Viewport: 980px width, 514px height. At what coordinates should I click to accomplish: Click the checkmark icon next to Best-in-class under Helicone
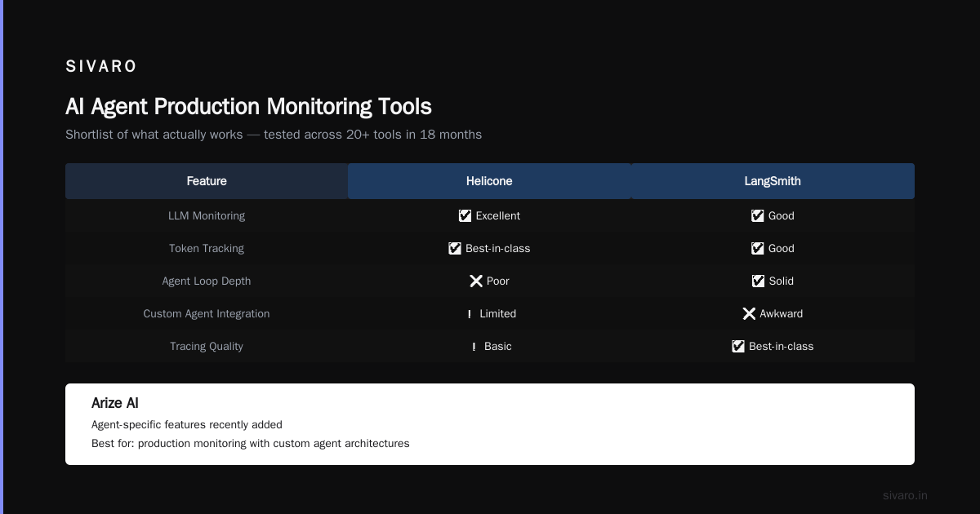point(455,248)
